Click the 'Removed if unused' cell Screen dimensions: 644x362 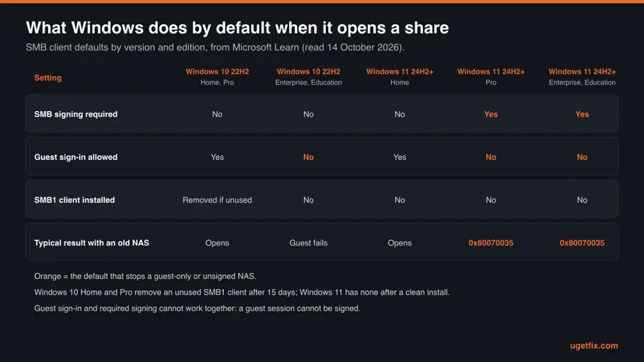pos(217,200)
